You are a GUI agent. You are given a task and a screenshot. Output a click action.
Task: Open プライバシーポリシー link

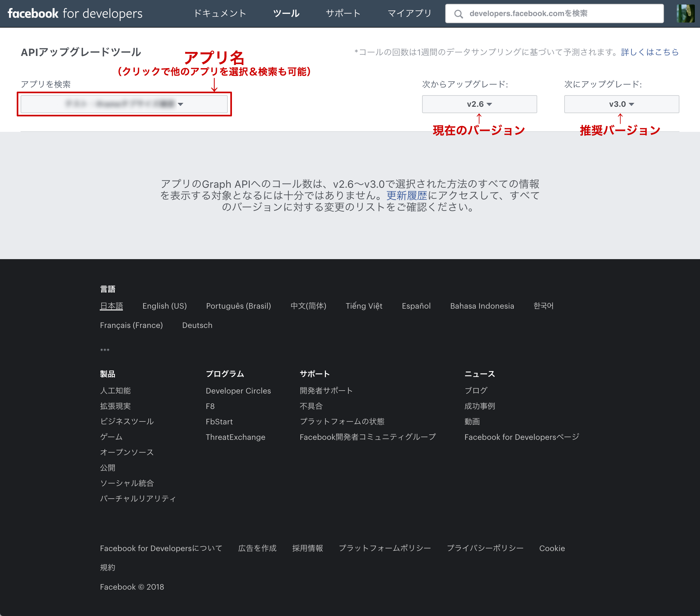pyautogui.click(x=485, y=548)
